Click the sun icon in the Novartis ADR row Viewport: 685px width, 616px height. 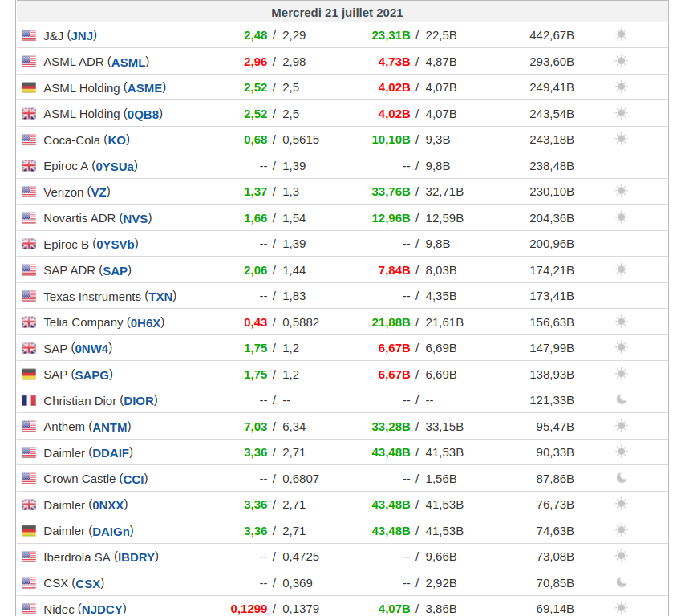[621, 217]
